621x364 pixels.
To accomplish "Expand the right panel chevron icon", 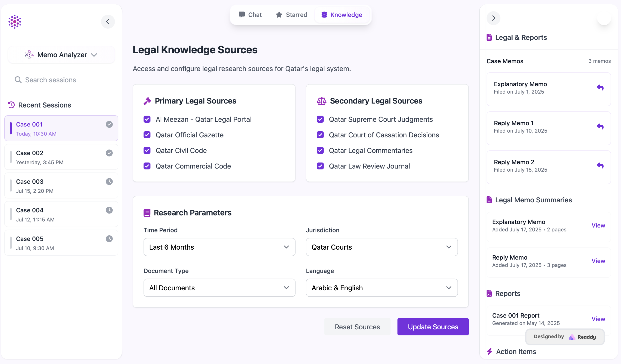I will point(493,18).
